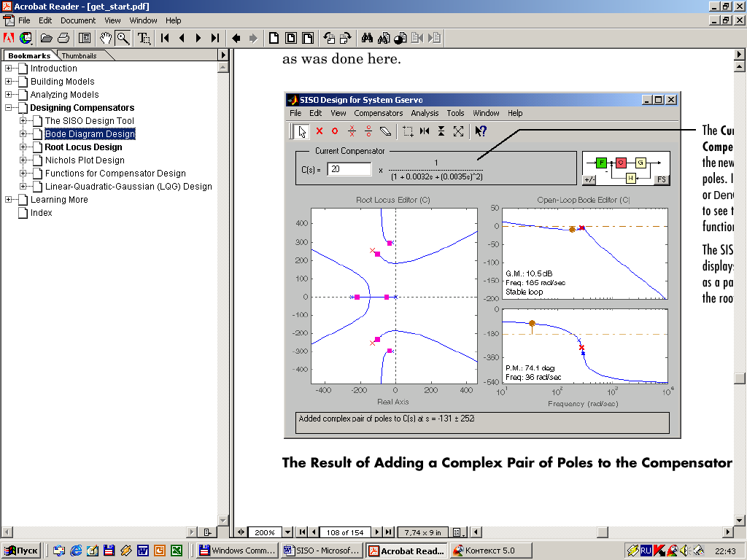Launch Internet Explorer from quick launch
The height and width of the screenshot is (560, 747).
75,551
